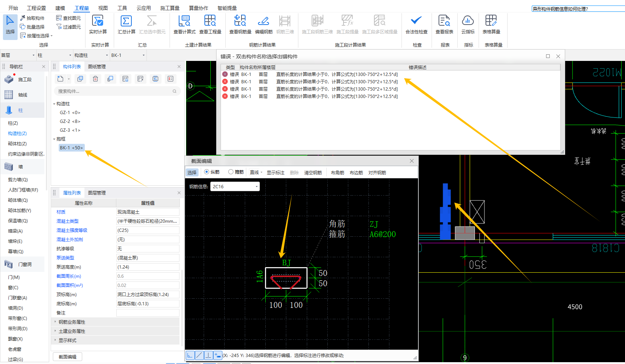Collapse the 构造柱 tree group

(54, 104)
